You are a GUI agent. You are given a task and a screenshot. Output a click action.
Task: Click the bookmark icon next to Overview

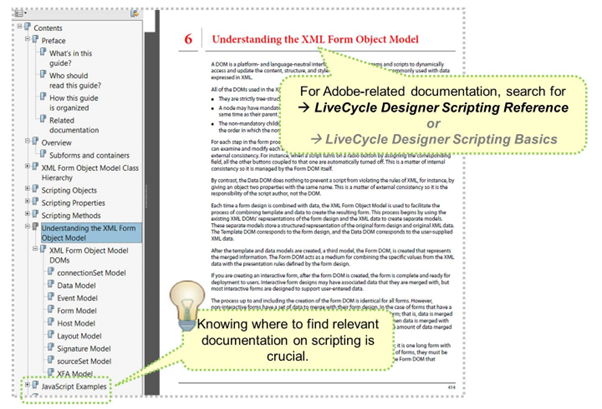point(36,143)
